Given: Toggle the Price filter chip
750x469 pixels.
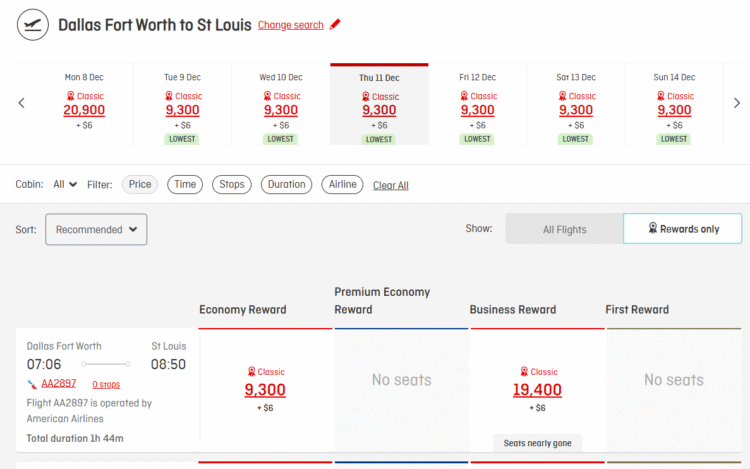Looking at the screenshot, I should tap(140, 185).
